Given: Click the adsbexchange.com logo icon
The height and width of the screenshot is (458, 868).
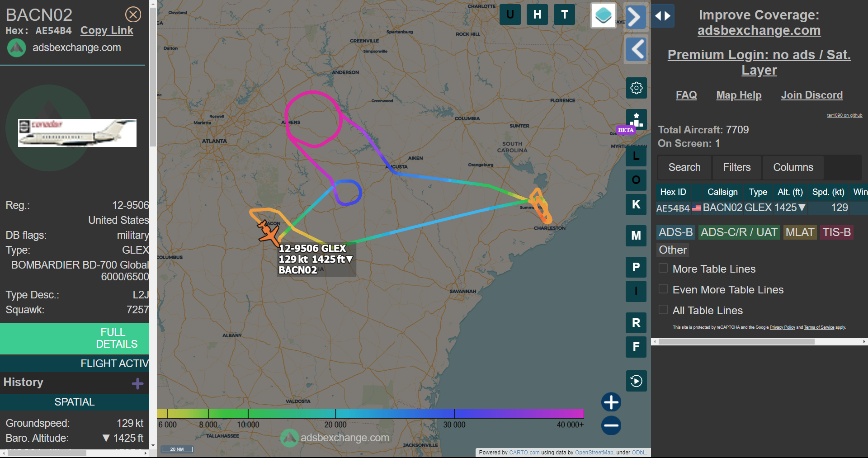Looking at the screenshot, I should [x=17, y=48].
